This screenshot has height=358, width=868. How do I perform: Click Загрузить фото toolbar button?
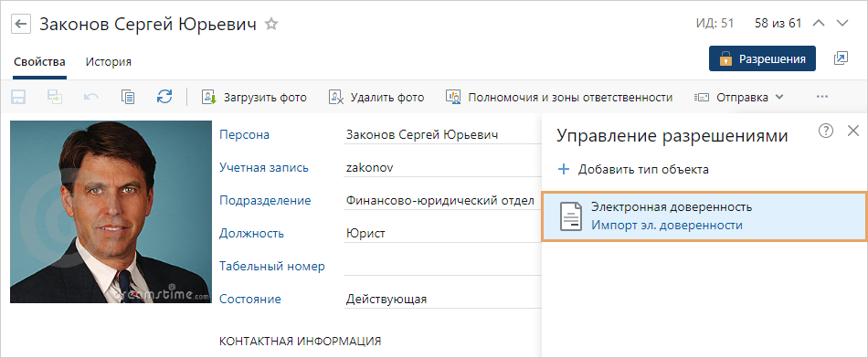point(254,98)
